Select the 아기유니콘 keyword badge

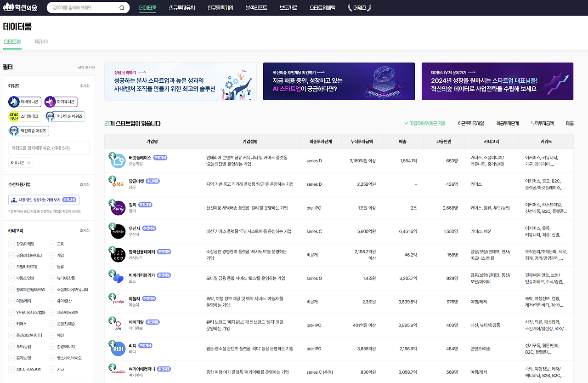coord(61,102)
